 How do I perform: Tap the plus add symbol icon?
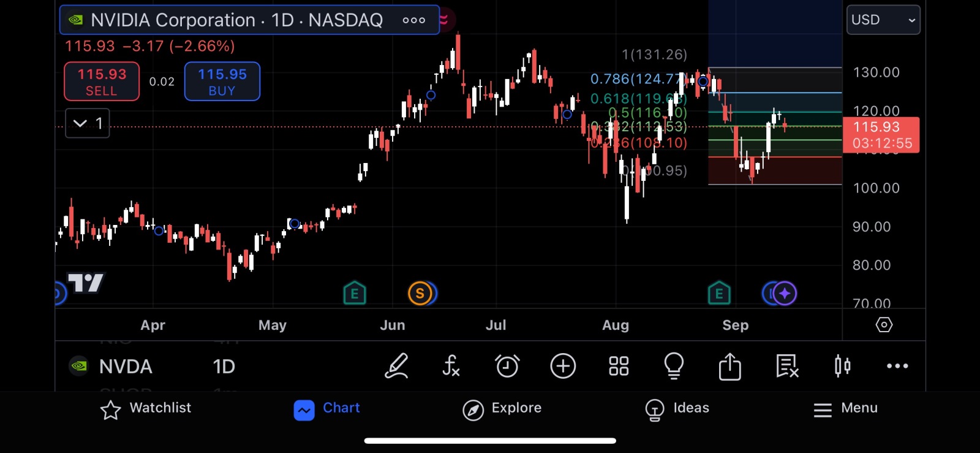[563, 366]
